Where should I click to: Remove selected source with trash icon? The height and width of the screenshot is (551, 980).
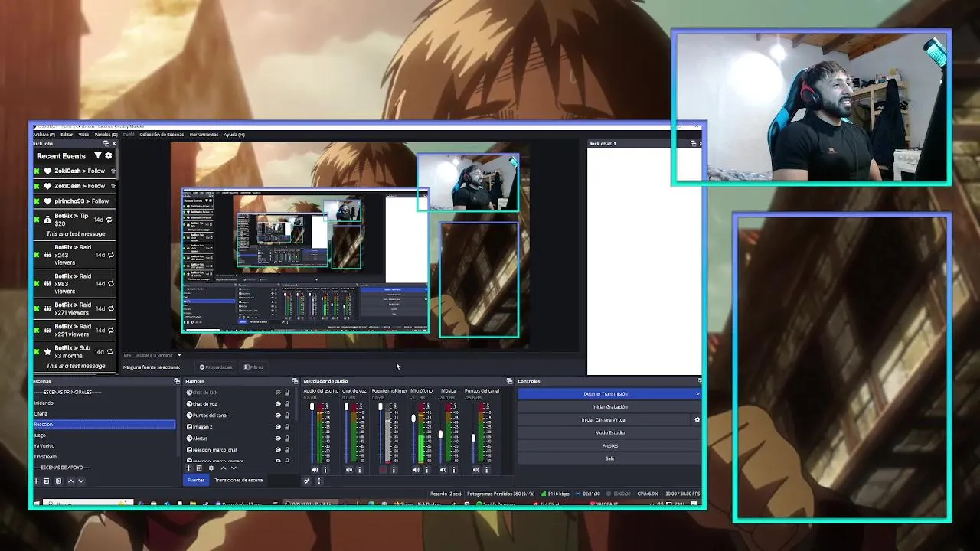pos(199,468)
